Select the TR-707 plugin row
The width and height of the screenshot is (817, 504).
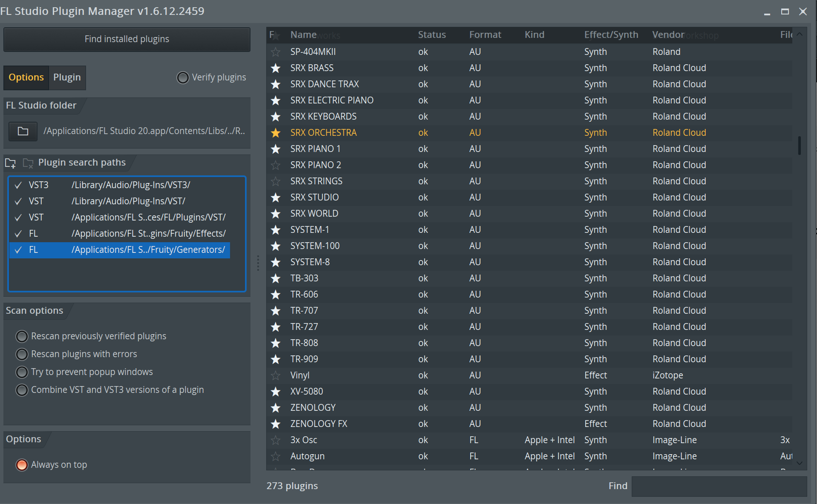(529, 311)
